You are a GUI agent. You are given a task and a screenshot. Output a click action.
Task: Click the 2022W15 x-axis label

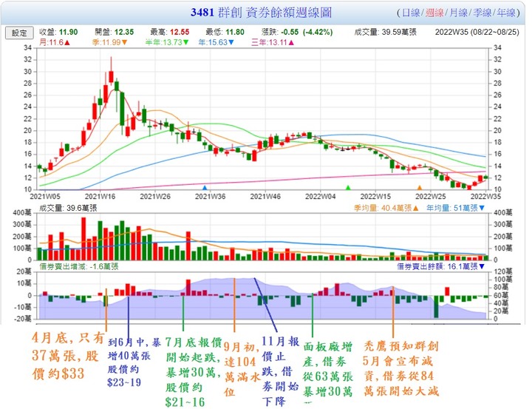click(x=375, y=197)
